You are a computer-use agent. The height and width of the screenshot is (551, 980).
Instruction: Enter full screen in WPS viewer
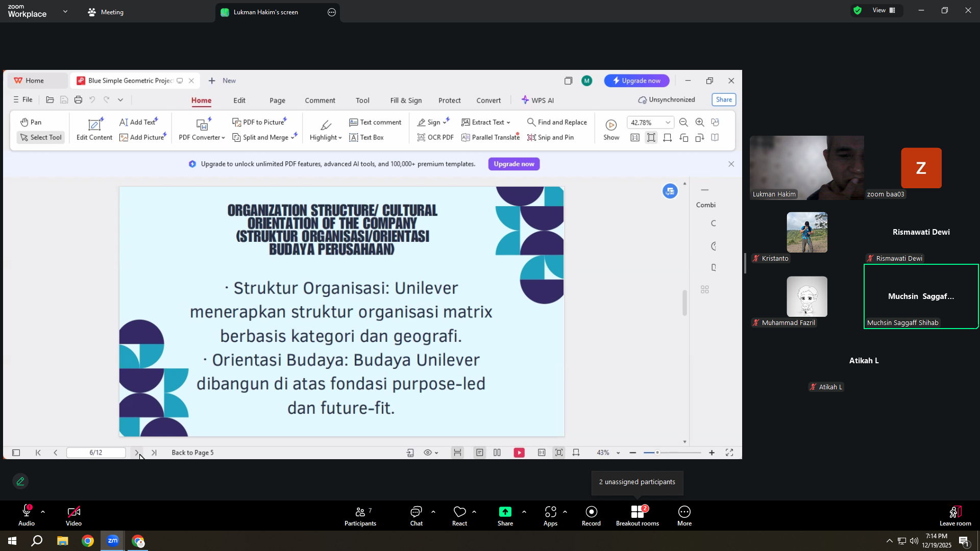click(729, 453)
